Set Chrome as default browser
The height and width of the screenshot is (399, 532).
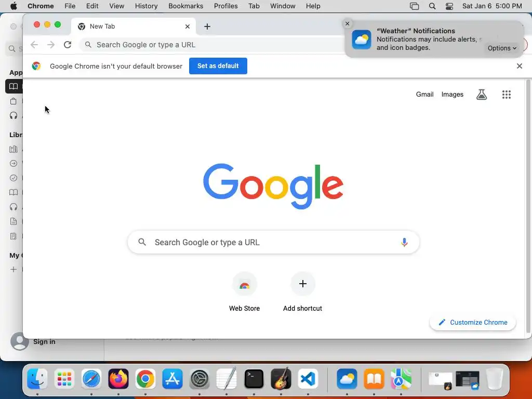coord(218,66)
